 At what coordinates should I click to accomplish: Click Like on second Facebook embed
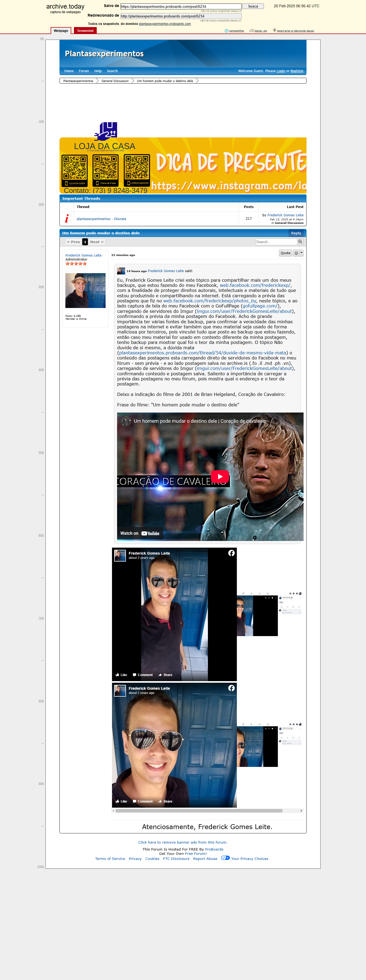tap(121, 801)
